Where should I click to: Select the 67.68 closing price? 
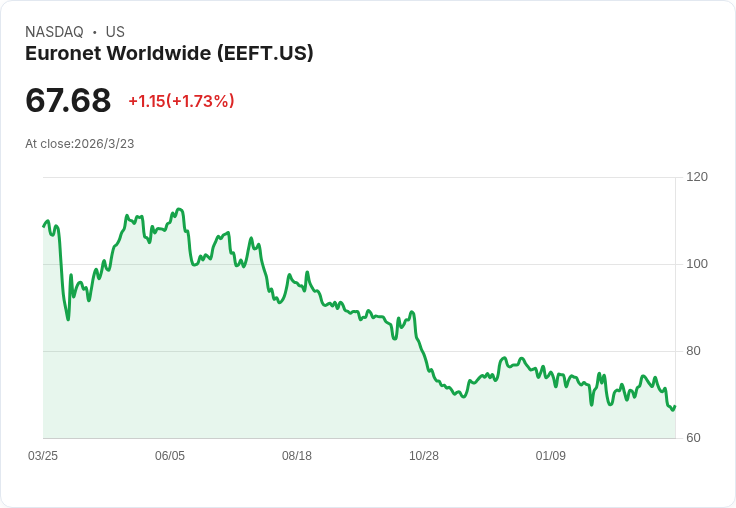click(68, 100)
